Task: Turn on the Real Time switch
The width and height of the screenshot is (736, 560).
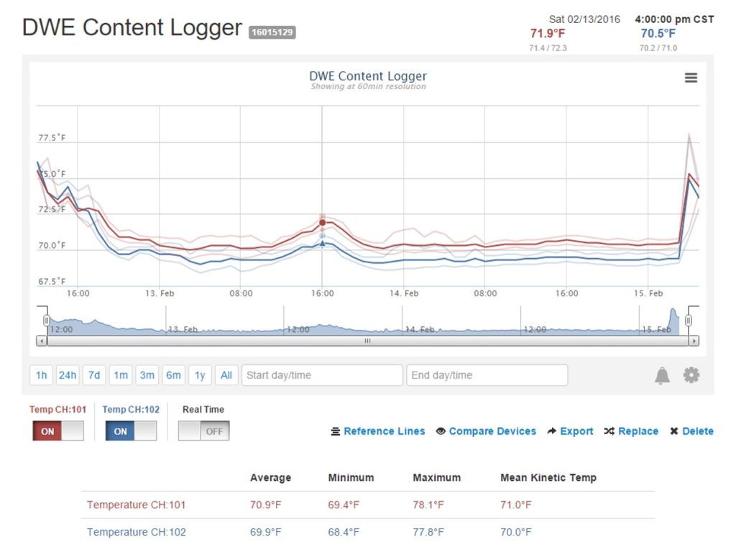Action: pos(203,431)
